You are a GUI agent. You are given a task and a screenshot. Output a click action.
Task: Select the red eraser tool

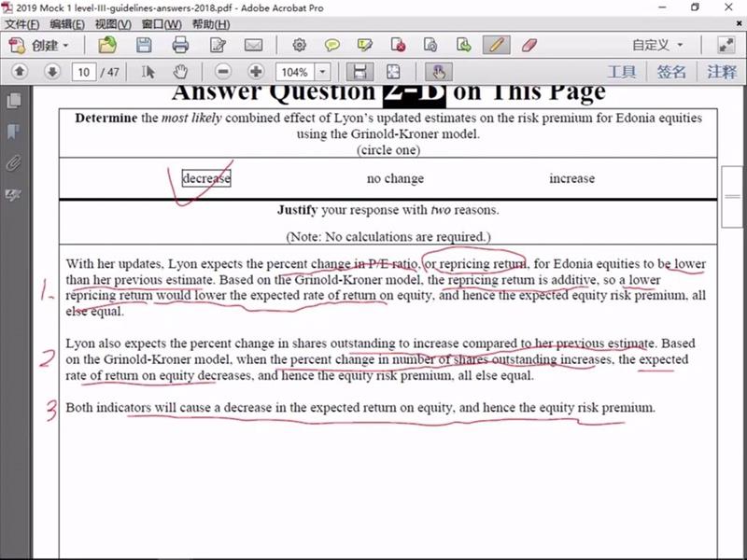click(529, 45)
